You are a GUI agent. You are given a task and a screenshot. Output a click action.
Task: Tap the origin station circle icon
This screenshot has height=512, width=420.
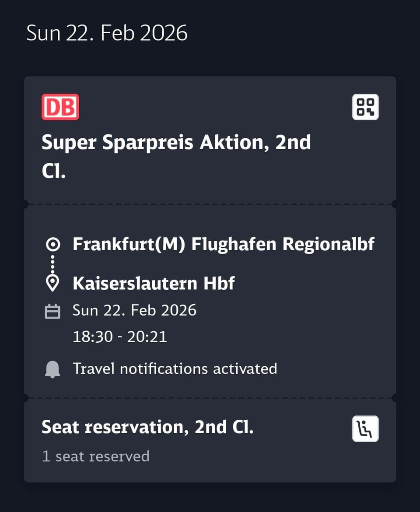click(52, 244)
